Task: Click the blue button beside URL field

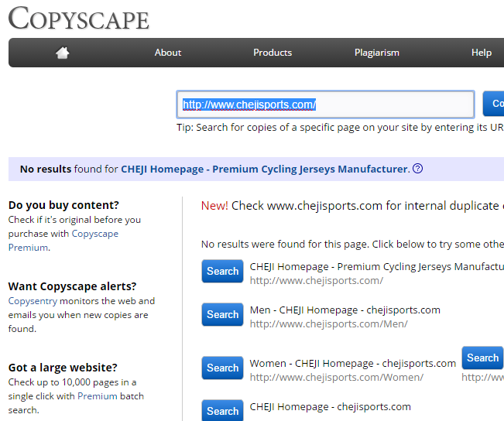Action: click(493, 104)
